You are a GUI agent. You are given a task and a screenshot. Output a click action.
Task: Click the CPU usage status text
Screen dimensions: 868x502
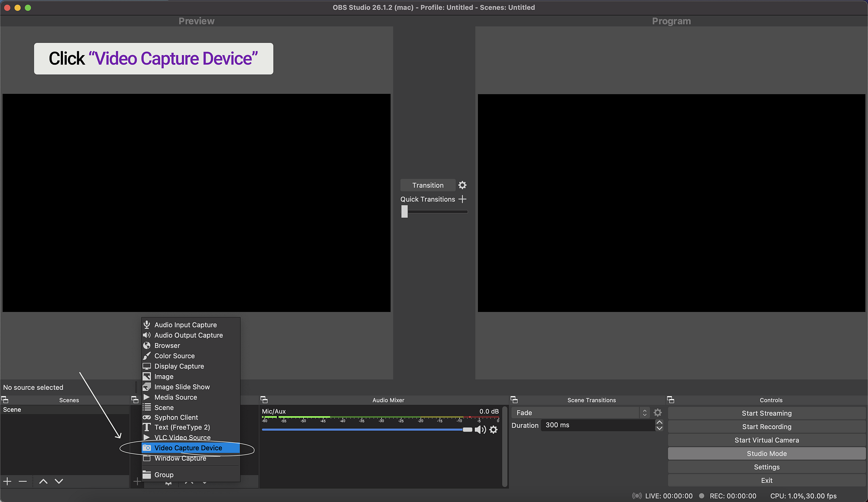[803, 496]
